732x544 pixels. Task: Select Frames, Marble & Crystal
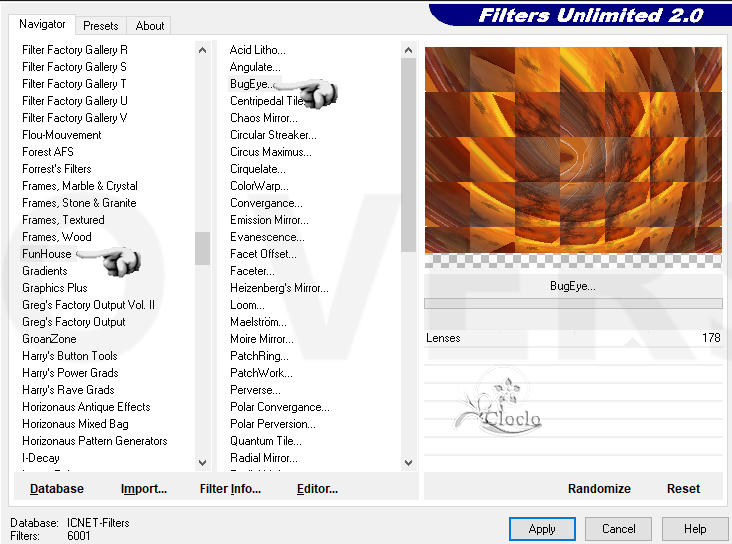(80, 186)
